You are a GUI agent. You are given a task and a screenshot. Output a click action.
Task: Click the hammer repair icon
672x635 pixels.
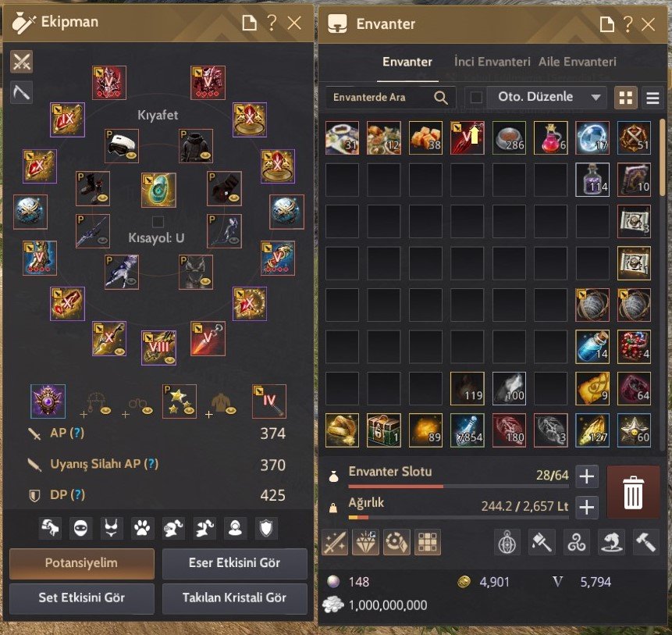pos(645,542)
